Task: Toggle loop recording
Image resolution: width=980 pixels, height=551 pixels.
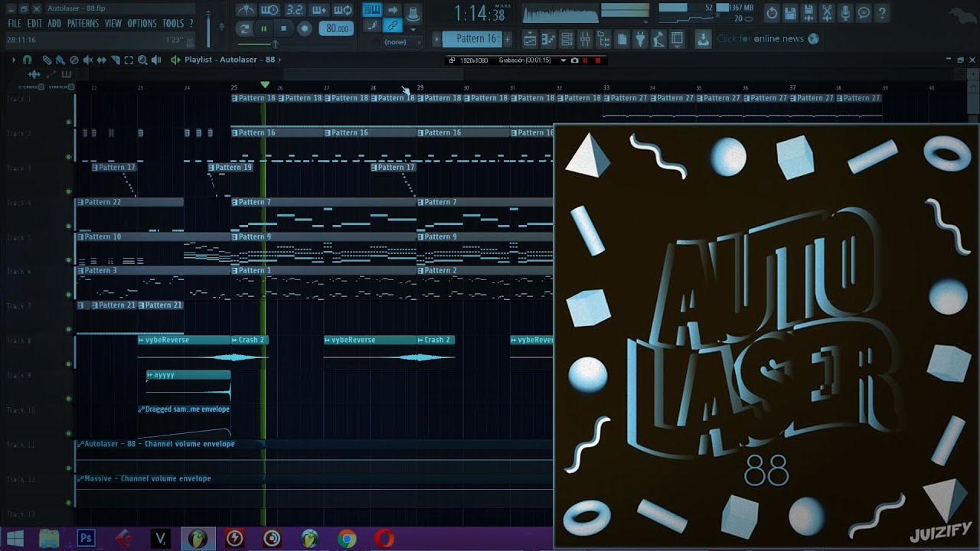Action: (343, 10)
